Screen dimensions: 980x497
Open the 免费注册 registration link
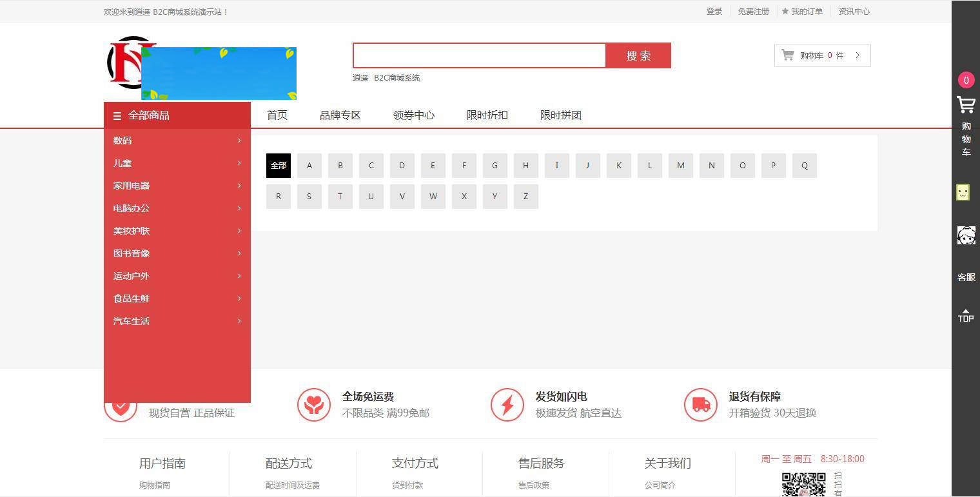[754, 11]
